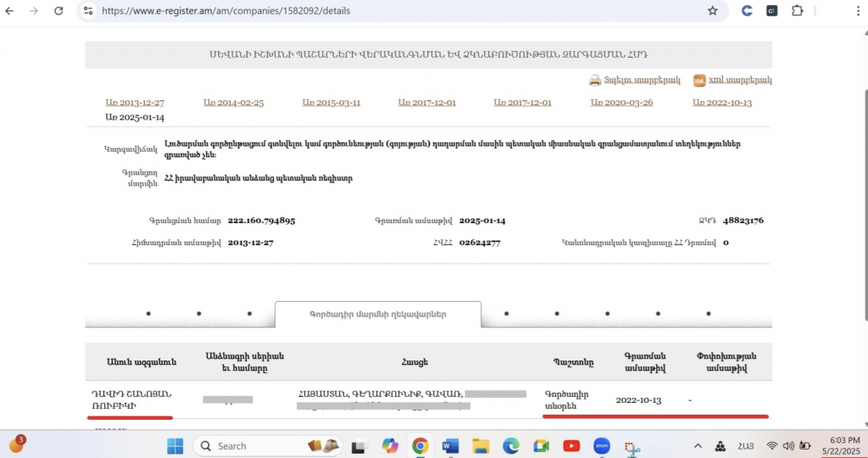Select the Գործադիր մարմնի ղեկավարներ tab
This screenshot has width=868, height=458.
378,314
